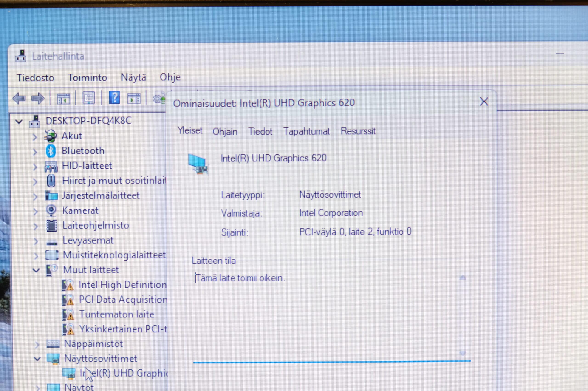Click the display adapter icon in the properties dialog
Viewport: 588px width, 391px height.
point(198,164)
